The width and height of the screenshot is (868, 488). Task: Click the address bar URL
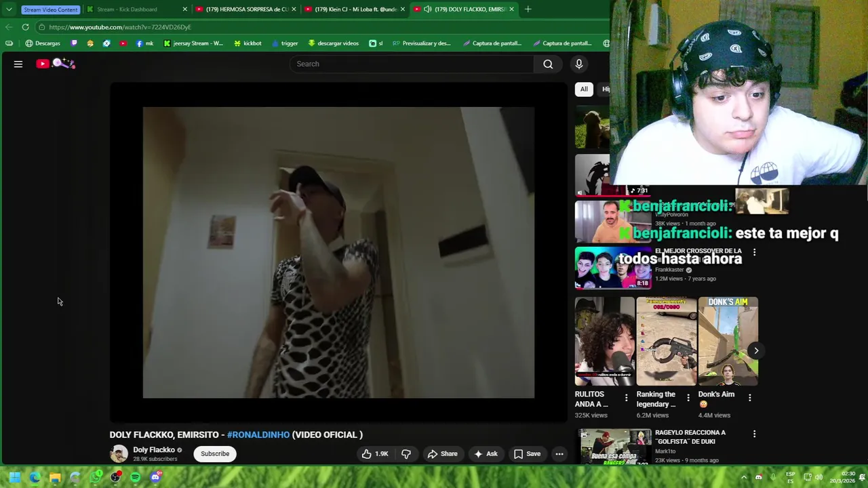tap(120, 27)
